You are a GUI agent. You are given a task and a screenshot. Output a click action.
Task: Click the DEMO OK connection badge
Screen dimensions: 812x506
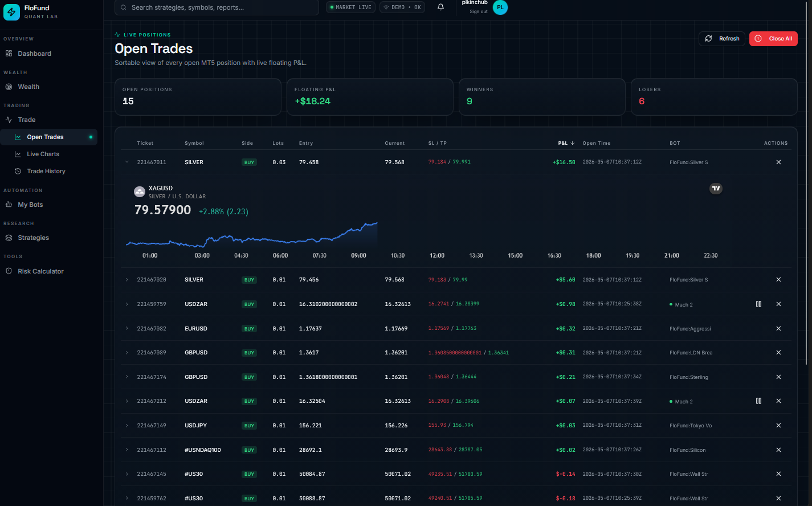click(x=402, y=7)
